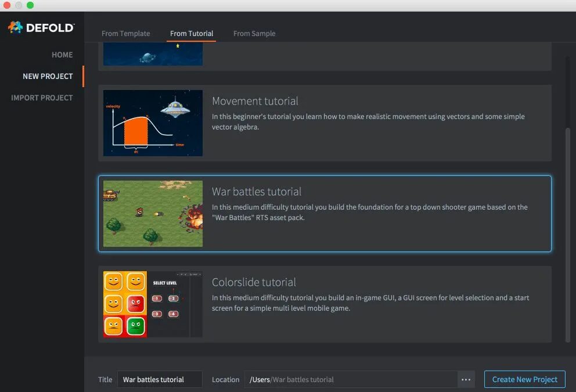This screenshot has width=576, height=392.
Task: Switch to the From Sample tab
Action: [254, 34]
